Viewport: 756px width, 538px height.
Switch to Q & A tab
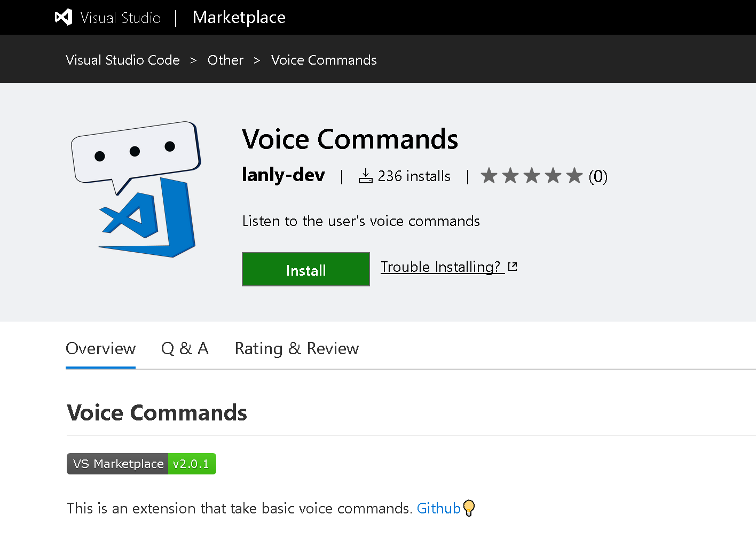click(x=185, y=348)
